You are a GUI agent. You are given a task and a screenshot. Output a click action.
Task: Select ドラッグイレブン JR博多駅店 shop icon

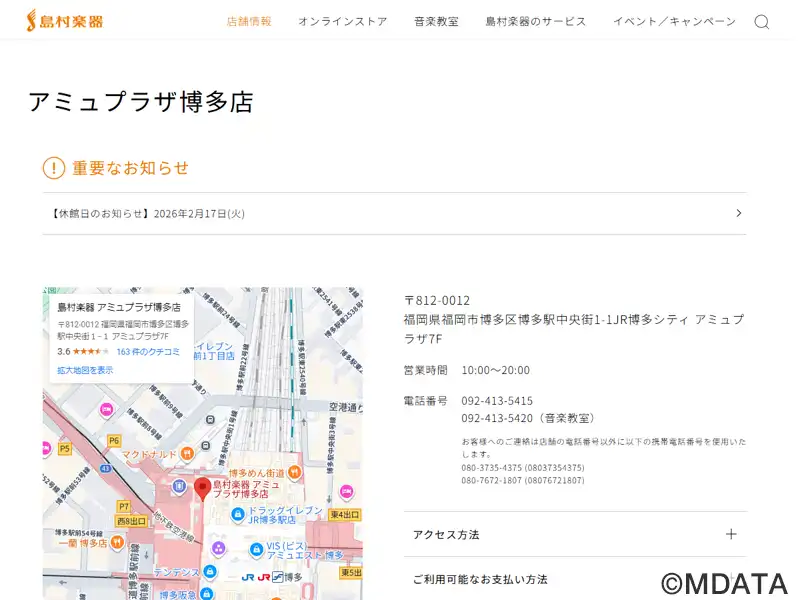click(237, 515)
